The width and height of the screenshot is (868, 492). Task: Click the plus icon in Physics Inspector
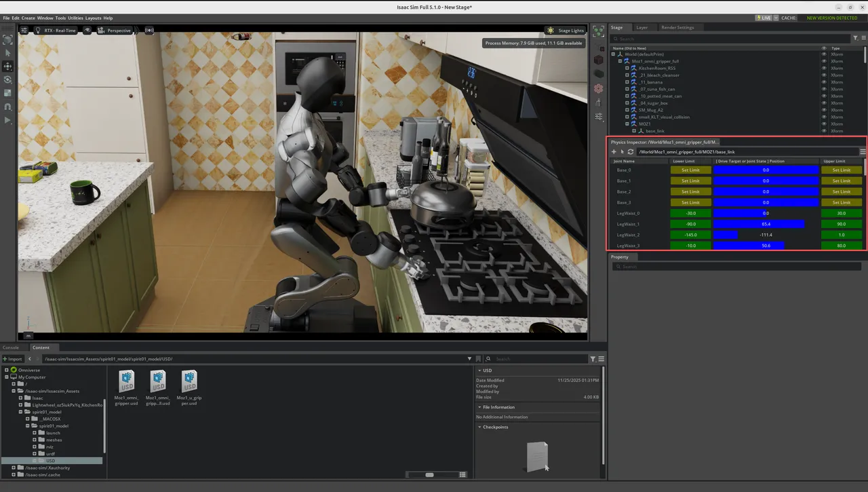pos(614,152)
